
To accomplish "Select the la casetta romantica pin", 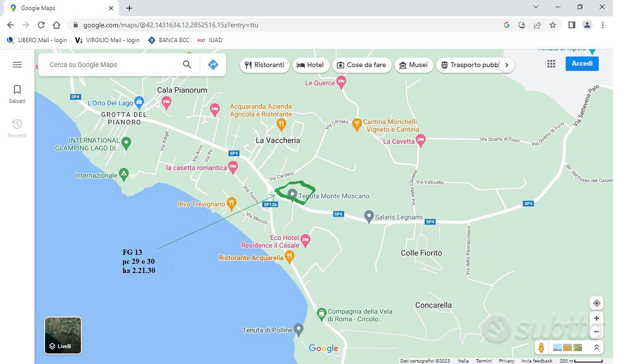I will tap(233, 167).
